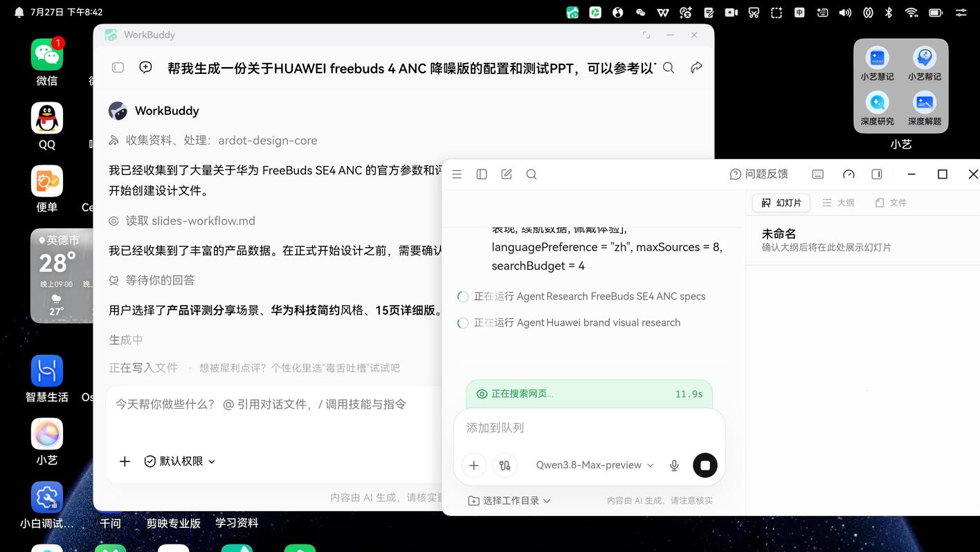The height and width of the screenshot is (552, 980).
Task: Open the 便单 notes app
Action: tap(47, 189)
